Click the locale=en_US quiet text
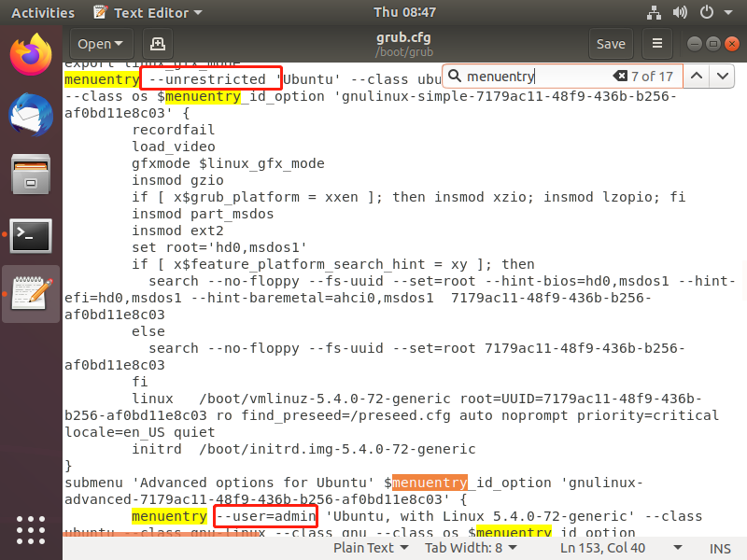 point(139,432)
